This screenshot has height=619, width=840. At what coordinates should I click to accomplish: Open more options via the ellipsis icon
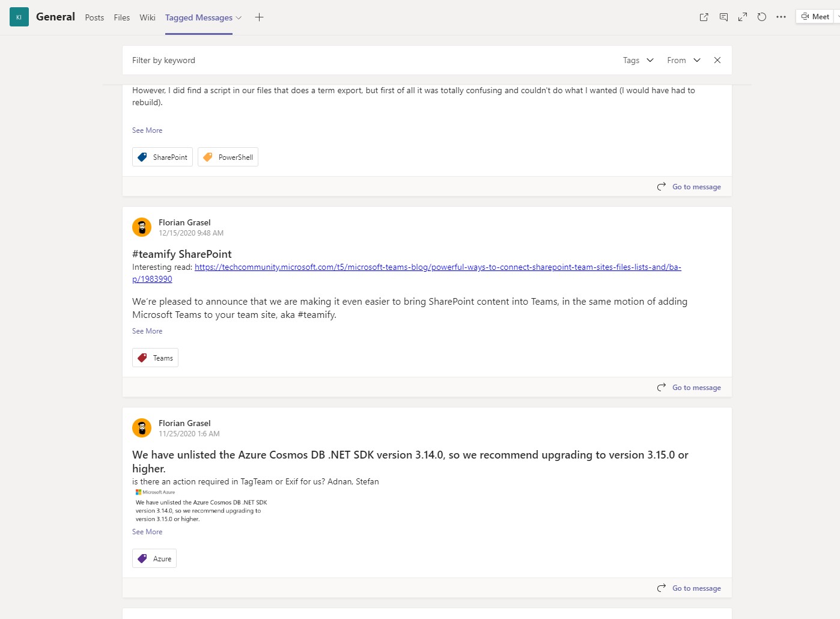click(781, 17)
